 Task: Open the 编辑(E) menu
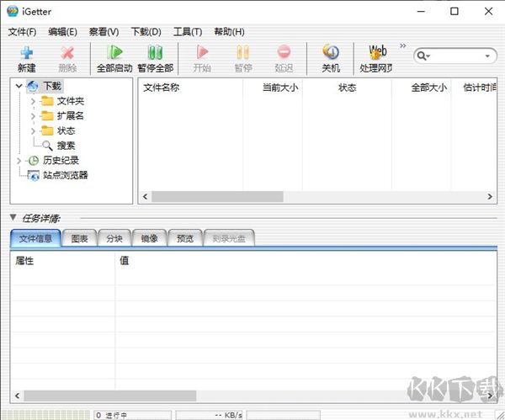pos(62,32)
